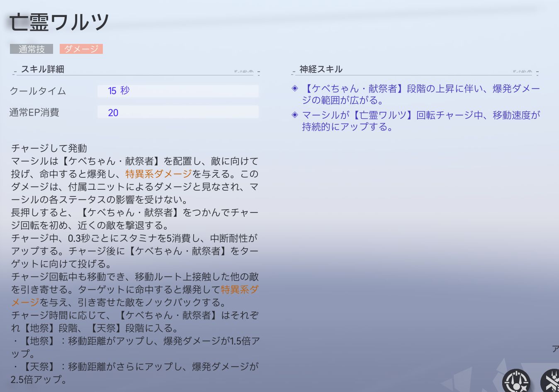Select the pink ダメージ tag

[x=81, y=49]
